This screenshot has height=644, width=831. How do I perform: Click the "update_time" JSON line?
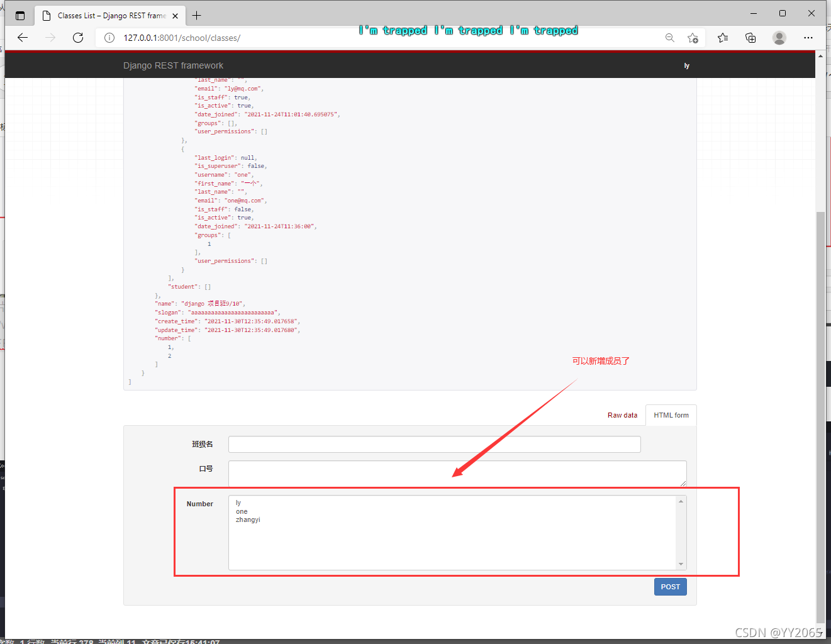228,330
